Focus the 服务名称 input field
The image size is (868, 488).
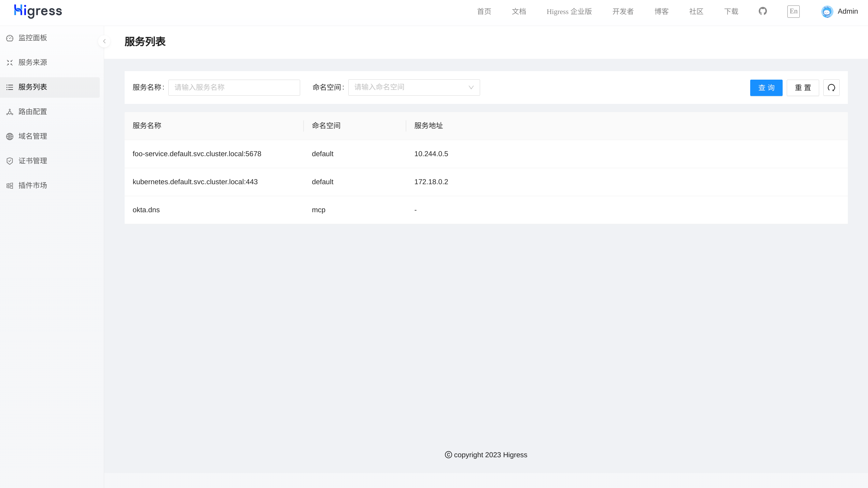(234, 87)
